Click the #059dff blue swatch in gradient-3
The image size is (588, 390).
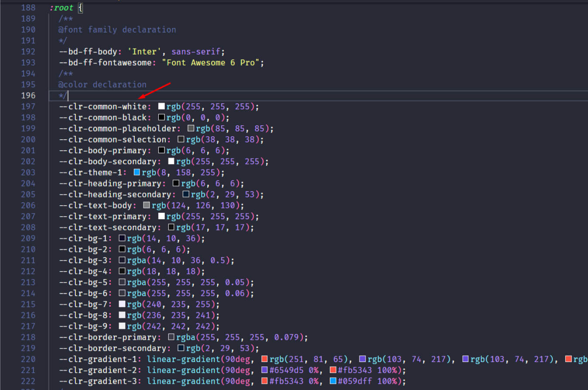tap(333, 381)
